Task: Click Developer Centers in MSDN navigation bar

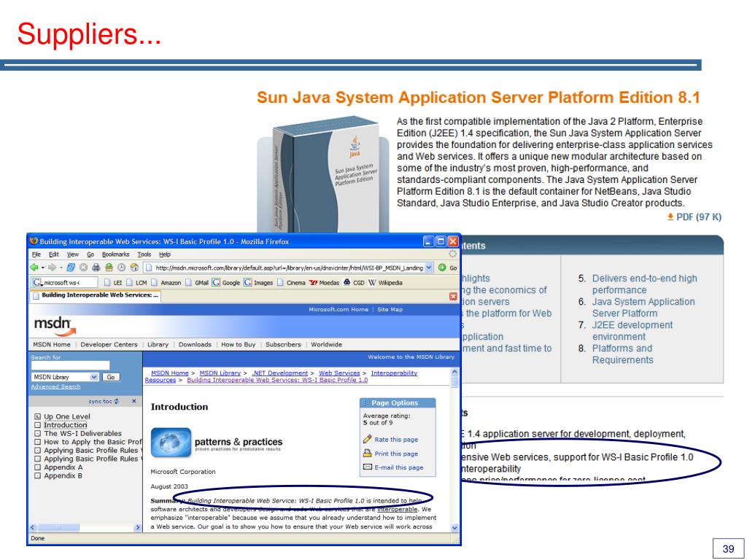Action: 109,344
